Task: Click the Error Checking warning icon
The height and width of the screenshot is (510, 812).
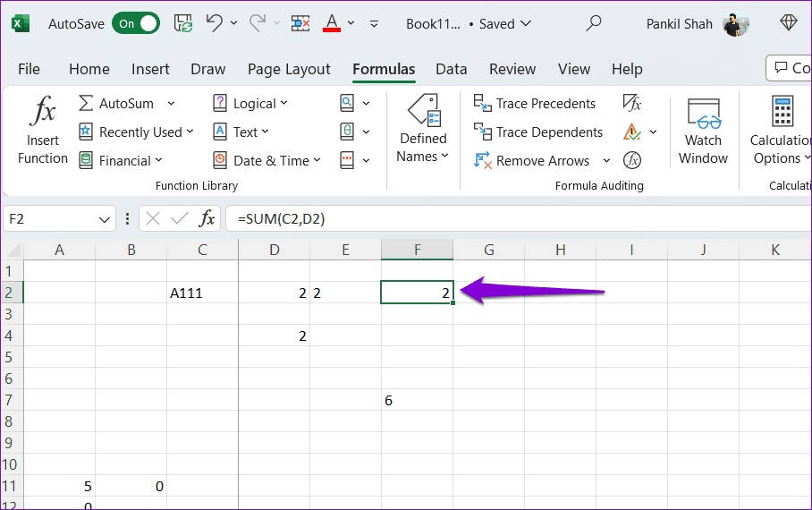Action: click(x=631, y=132)
